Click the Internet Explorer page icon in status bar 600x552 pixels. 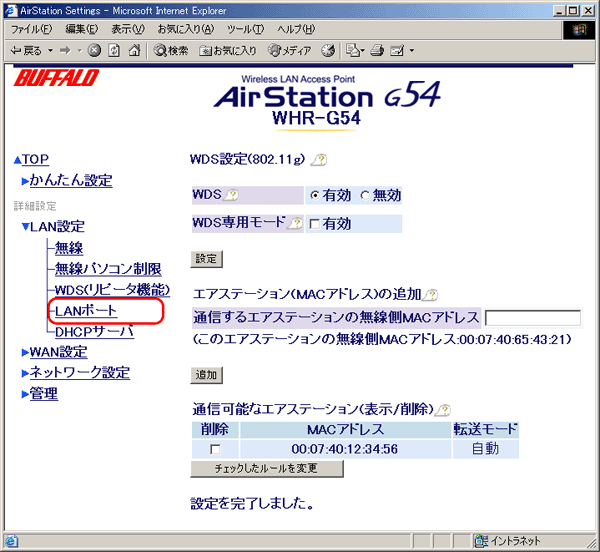[x=11, y=541]
